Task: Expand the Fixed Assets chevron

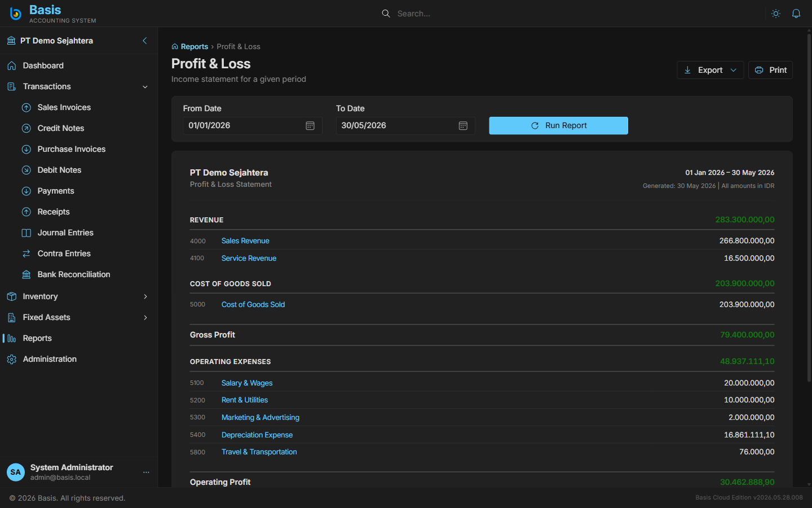Action: point(145,317)
